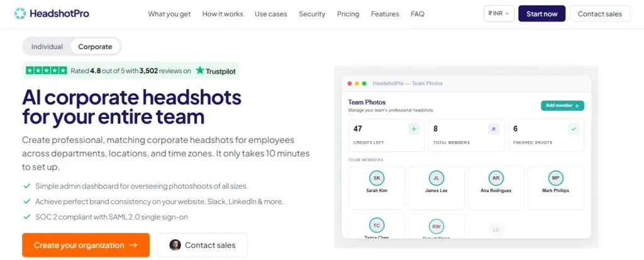Open the Features nav item
644x260 pixels.
385,14
